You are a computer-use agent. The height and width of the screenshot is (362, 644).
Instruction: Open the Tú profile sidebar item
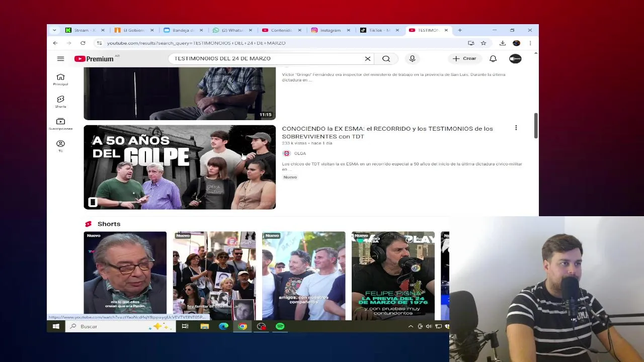click(60, 146)
